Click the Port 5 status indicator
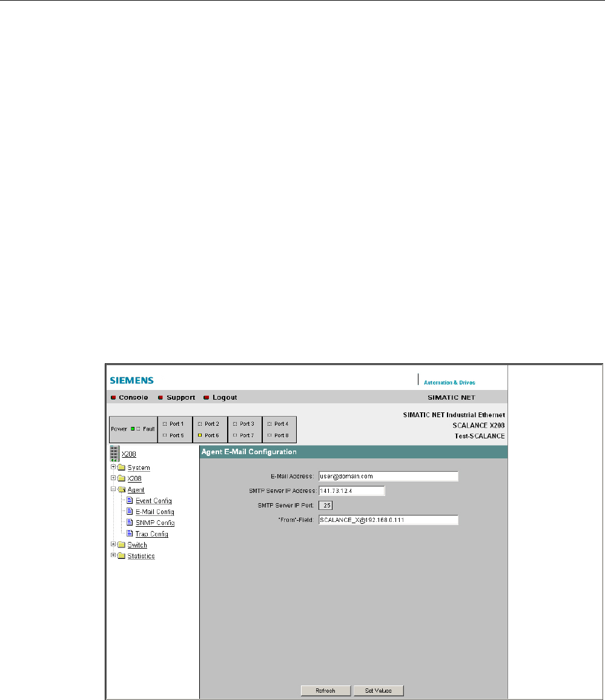 tap(165, 435)
